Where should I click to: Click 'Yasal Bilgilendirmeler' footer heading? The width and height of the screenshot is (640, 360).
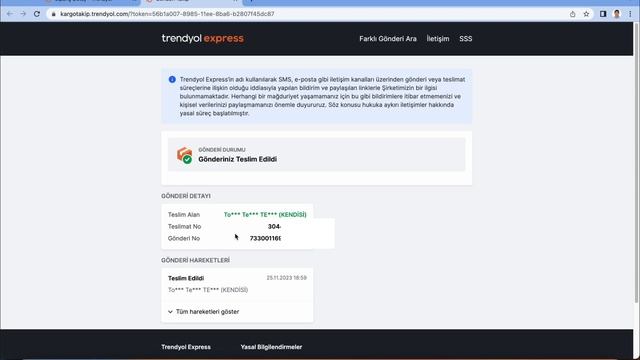click(x=271, y=347)
